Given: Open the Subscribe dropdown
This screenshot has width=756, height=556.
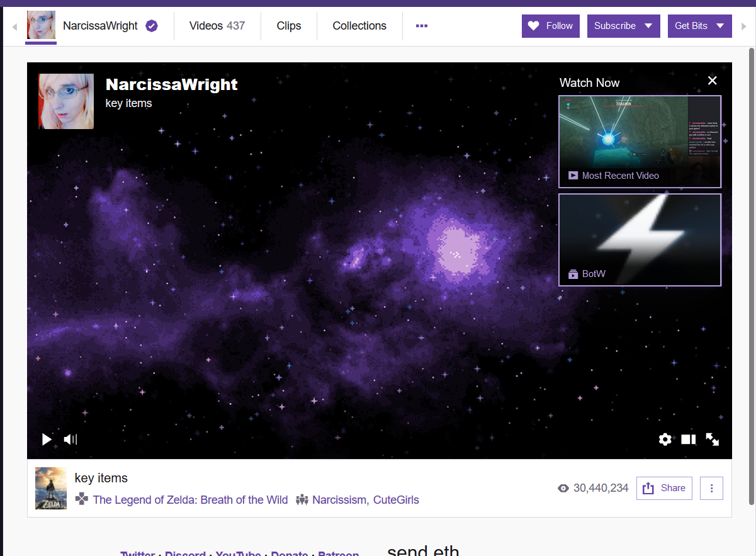Looking at the screenshot, I should [624, 26].
